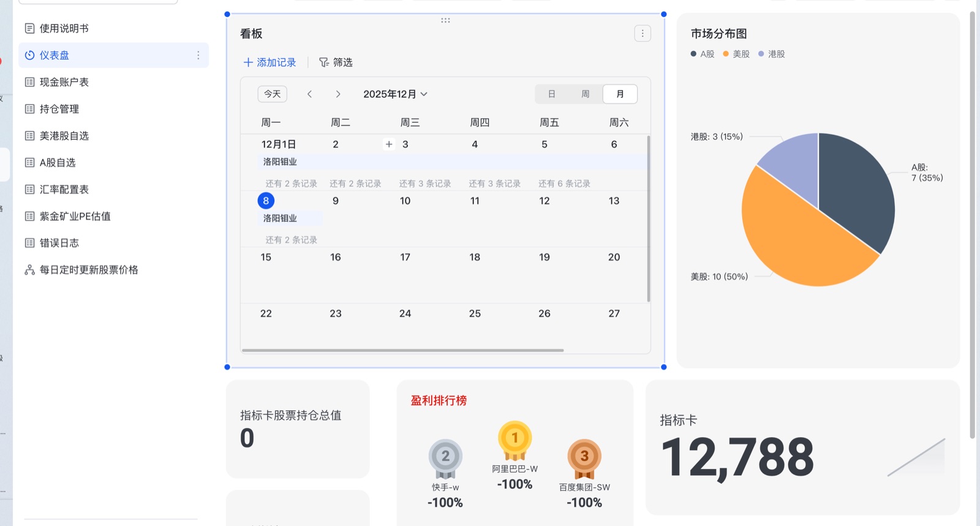Image resolution: width=980 pixels, height=526 pixels.
Task: Expand the 2025年12月 month picker
Action: click(x=395, y=94)
